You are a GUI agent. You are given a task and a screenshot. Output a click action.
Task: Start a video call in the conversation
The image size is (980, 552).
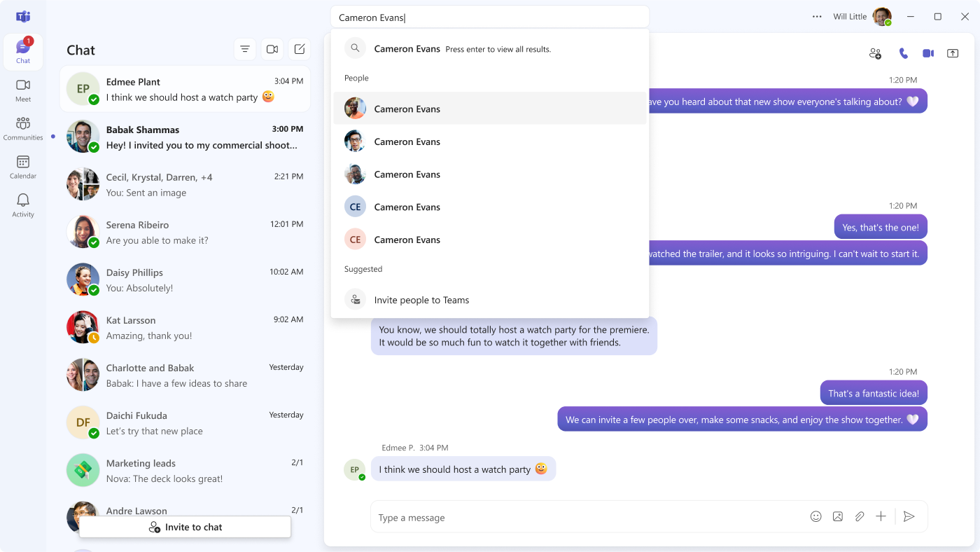point(928,53)
